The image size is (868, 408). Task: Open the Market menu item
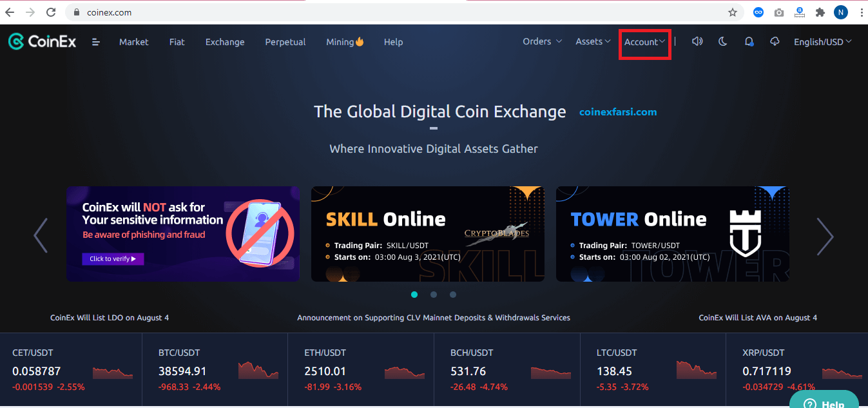coord(133,42)
